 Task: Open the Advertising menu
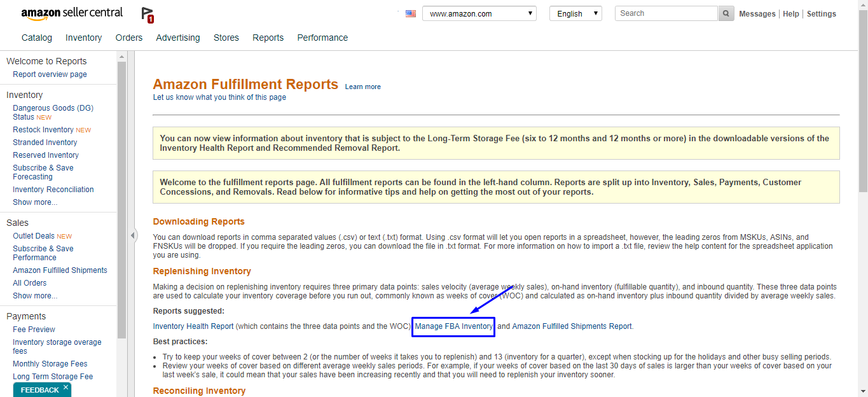(178, 38)
